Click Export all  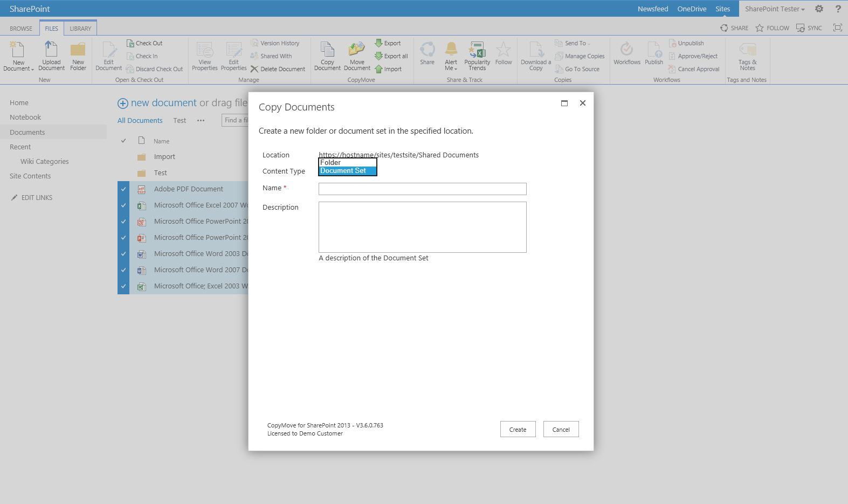coord(391,56)
